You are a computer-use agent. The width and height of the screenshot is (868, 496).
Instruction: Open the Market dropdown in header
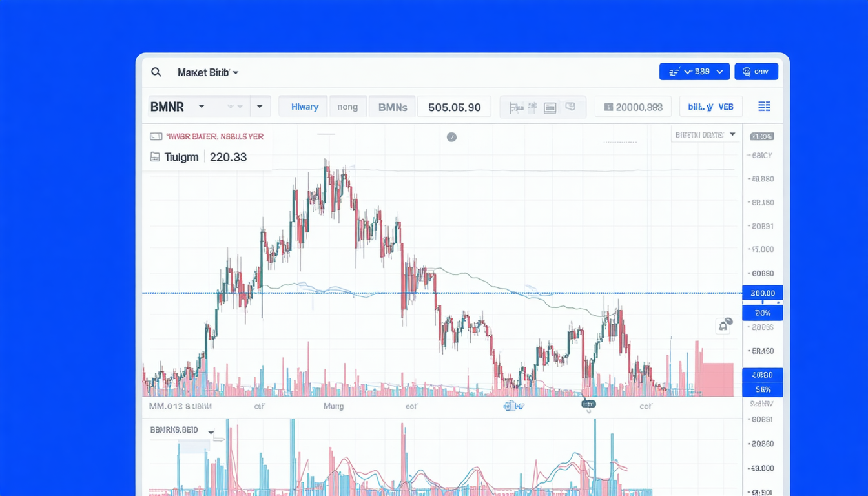click(x=208, y=72)
